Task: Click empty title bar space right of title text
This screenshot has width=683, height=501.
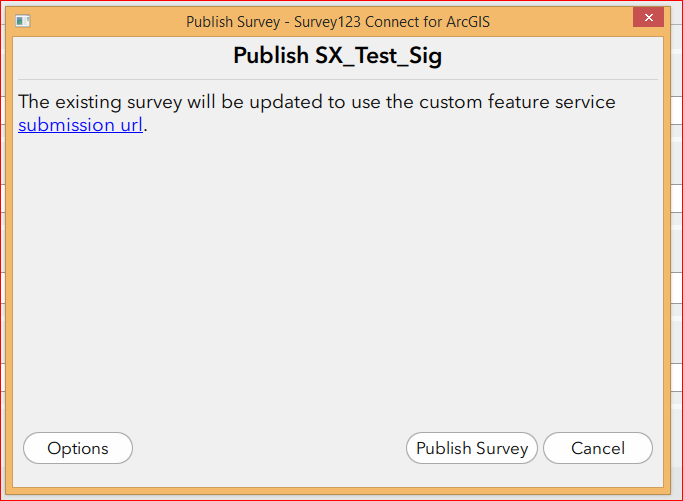Action: tap(570, 20)
